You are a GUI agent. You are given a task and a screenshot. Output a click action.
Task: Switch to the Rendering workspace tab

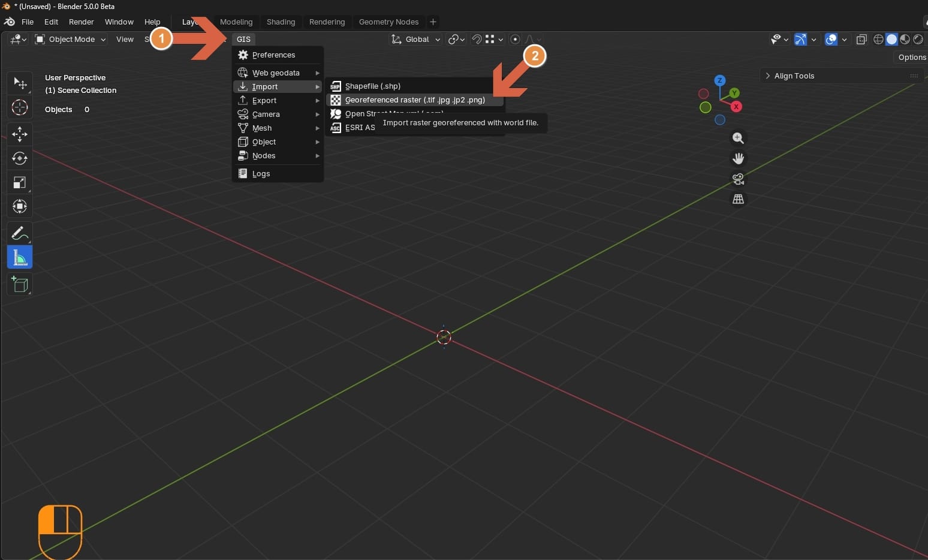tap(327, 22)
